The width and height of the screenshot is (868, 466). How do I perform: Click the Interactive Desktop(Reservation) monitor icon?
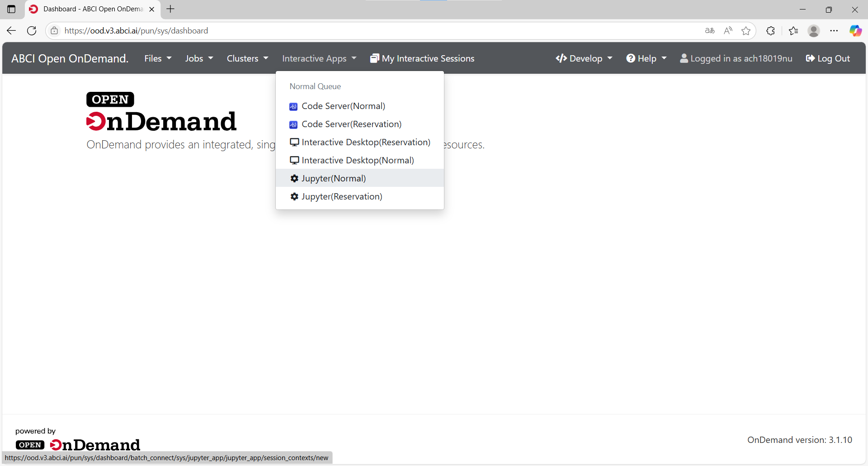pos(294,143)
